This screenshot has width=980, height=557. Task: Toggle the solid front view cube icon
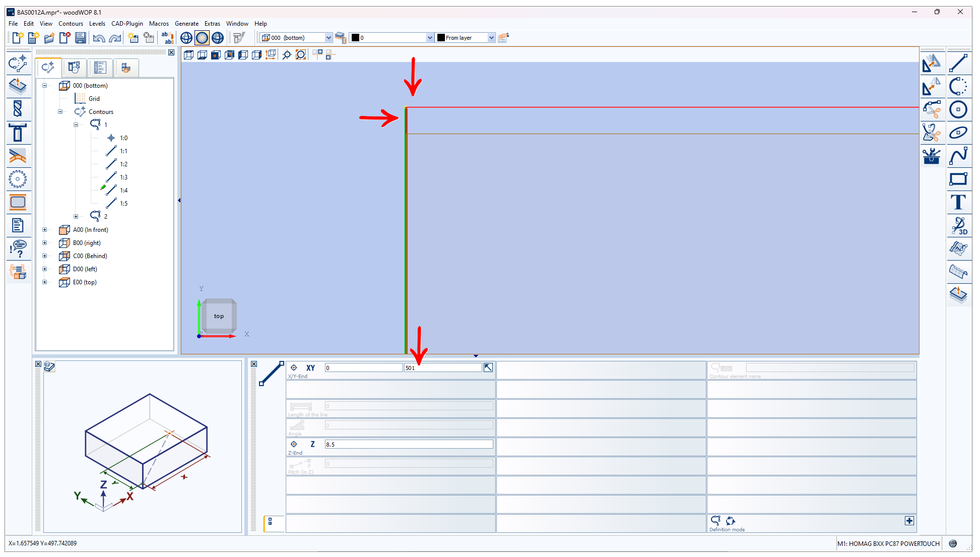216,55
